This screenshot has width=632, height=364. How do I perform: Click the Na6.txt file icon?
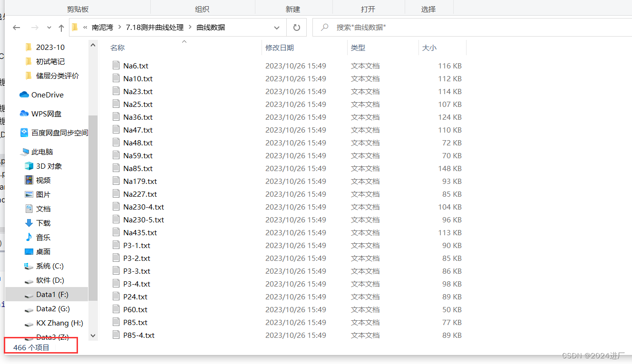point(116,65)
